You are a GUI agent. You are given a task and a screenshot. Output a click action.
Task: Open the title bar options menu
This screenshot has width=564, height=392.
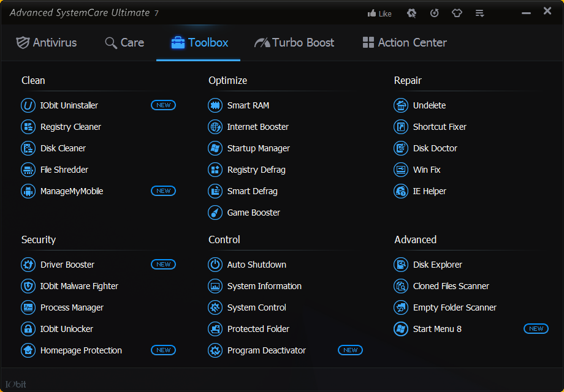480,13
